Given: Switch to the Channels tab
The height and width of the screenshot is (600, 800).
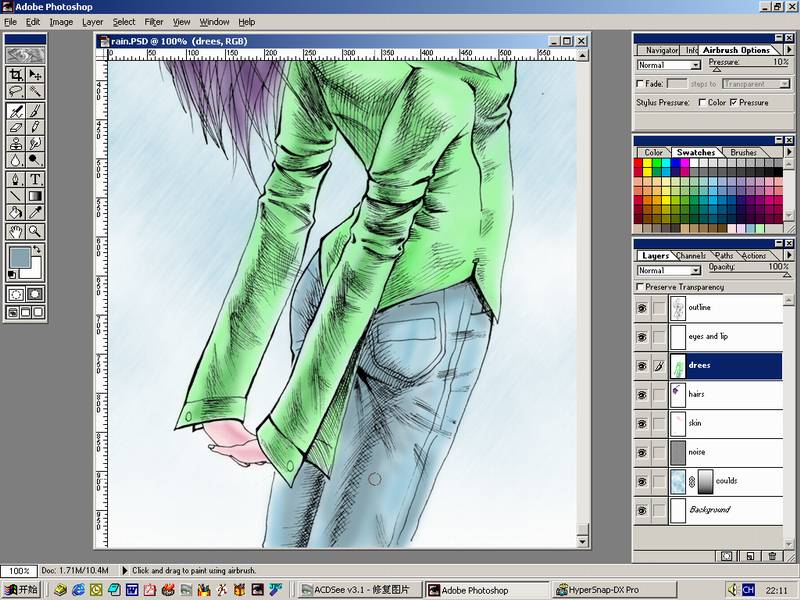Looking at the screenshot, I should click(691, 256).
